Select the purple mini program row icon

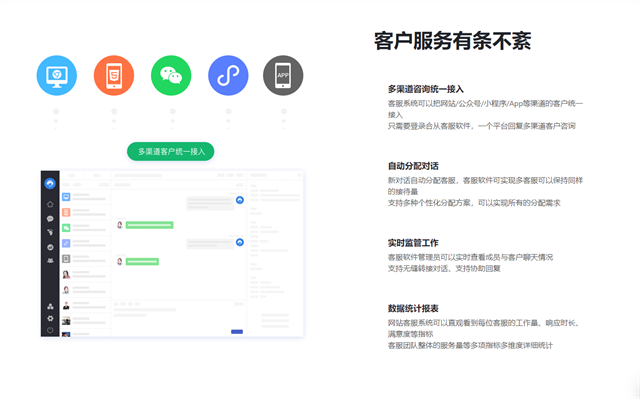click(x=66, y=243)
